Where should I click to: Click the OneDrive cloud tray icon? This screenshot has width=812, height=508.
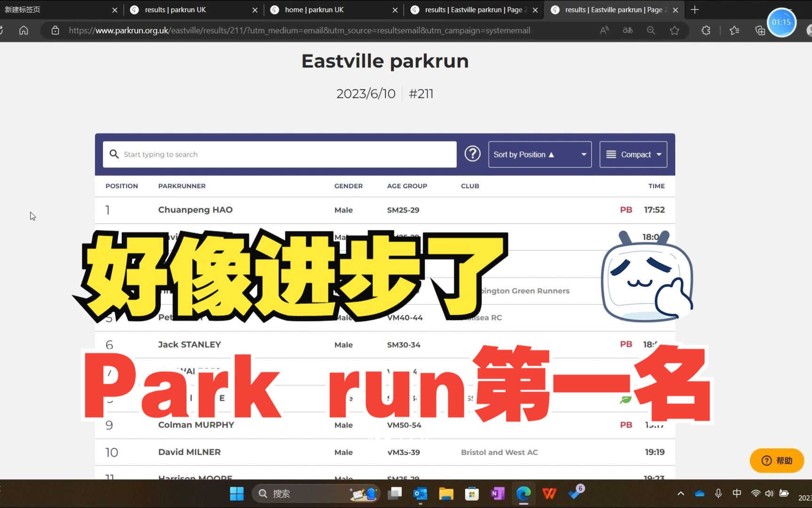pyautogui.click(x=700, y=493)
